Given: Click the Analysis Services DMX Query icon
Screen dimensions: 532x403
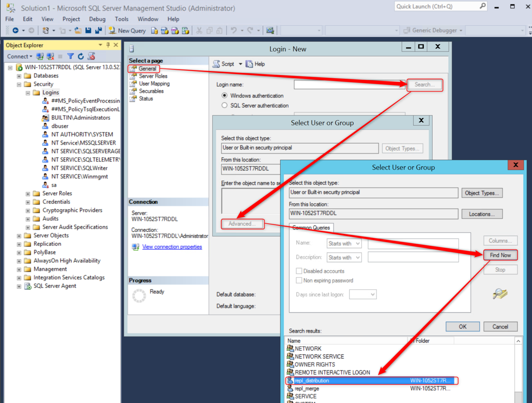Looking at the screenshot, I should tap(175, 31).
